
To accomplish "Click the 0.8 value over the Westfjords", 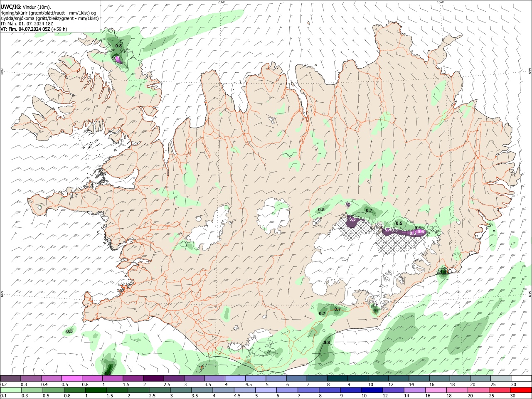I will click(118, 46).
